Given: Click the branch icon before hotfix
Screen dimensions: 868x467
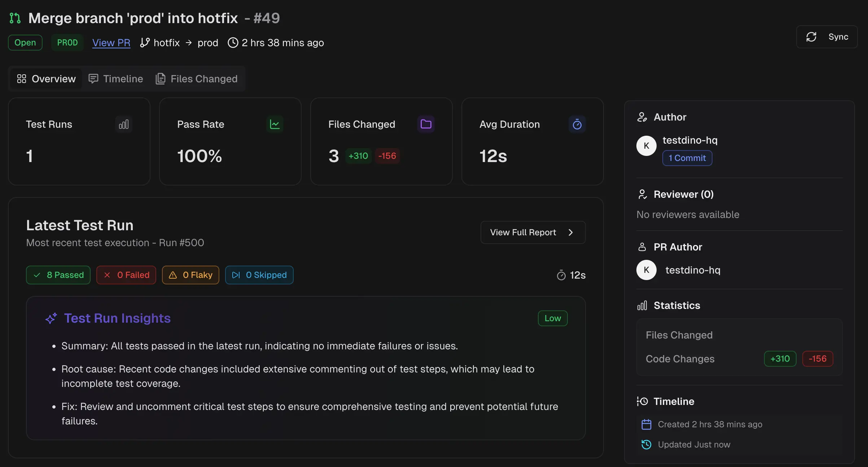Looking at the screenshot, I should pyautogui.click(x=145, y=42).
